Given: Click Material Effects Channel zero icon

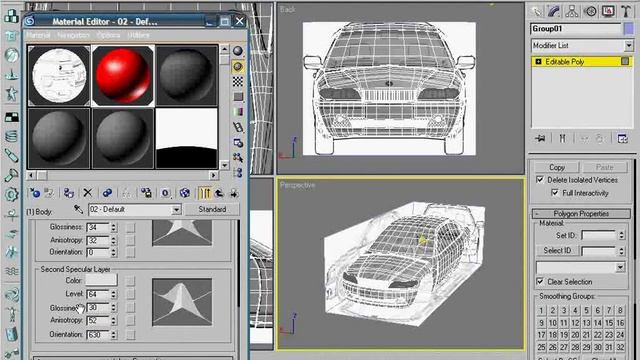Looking at the screenshot, I should coord(165,193).
